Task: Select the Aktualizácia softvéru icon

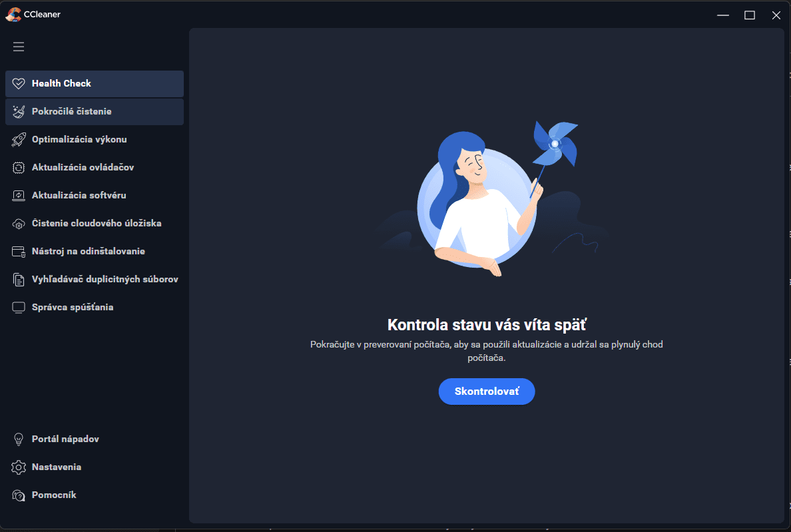Action: click(19, 195)
